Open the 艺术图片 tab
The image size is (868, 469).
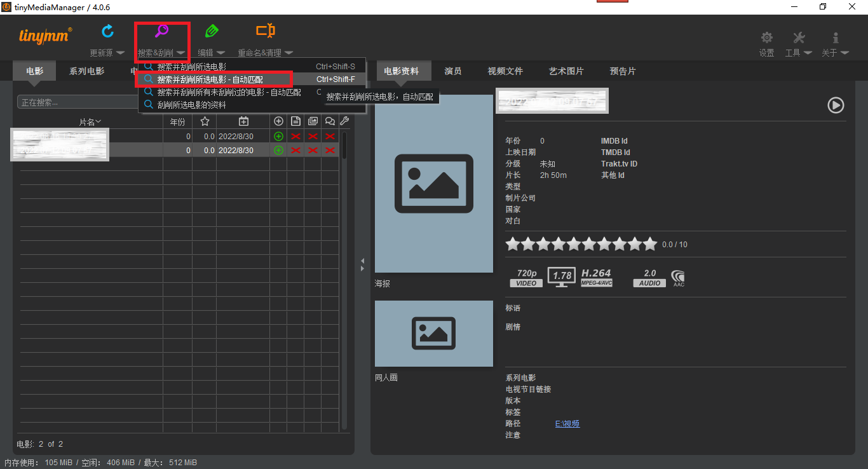coord(566,71)
